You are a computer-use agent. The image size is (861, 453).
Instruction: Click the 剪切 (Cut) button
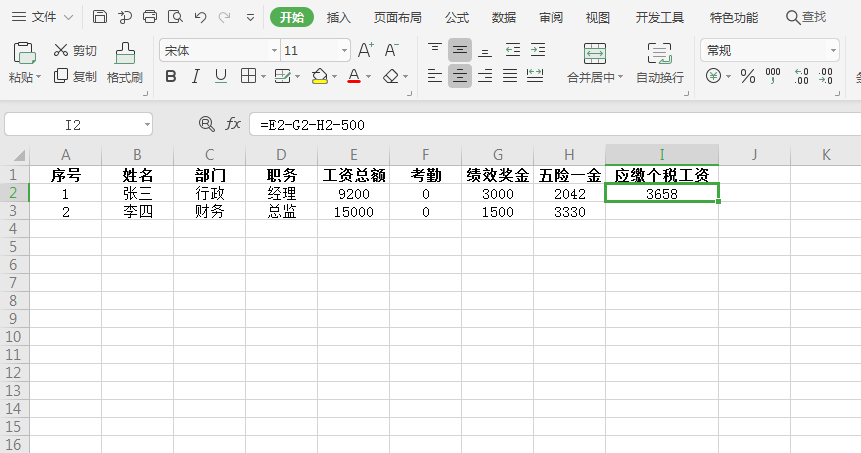(x=75, y=50)
